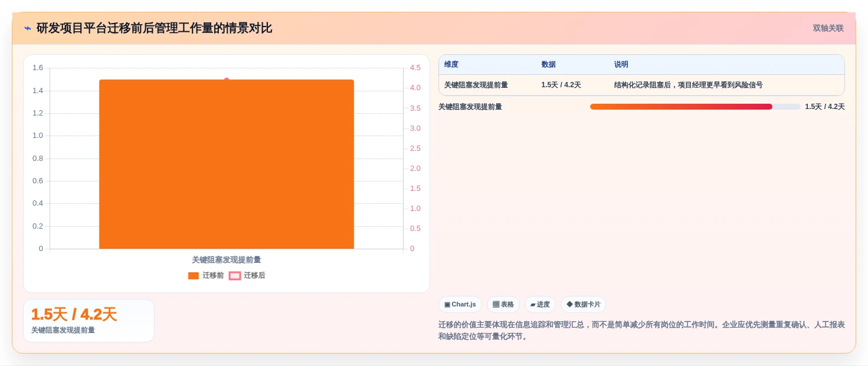Click the large 1.5天 / 4.2天 data card value
The image size is (868, 366).
74,314
